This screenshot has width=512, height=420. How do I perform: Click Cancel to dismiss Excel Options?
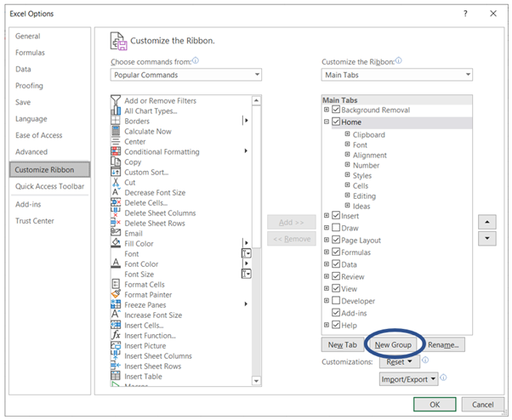coord(482,405)
